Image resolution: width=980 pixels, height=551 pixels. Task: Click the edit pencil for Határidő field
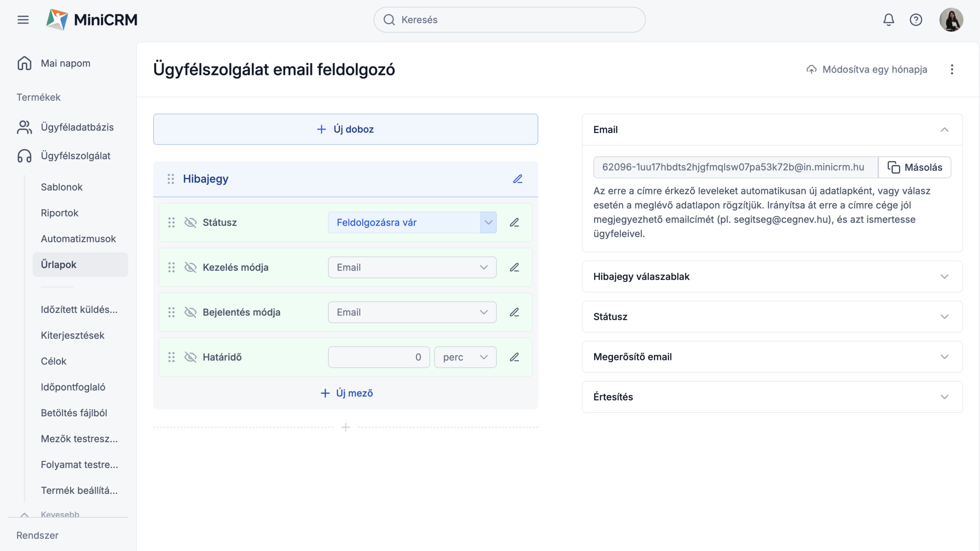point(514,357)
